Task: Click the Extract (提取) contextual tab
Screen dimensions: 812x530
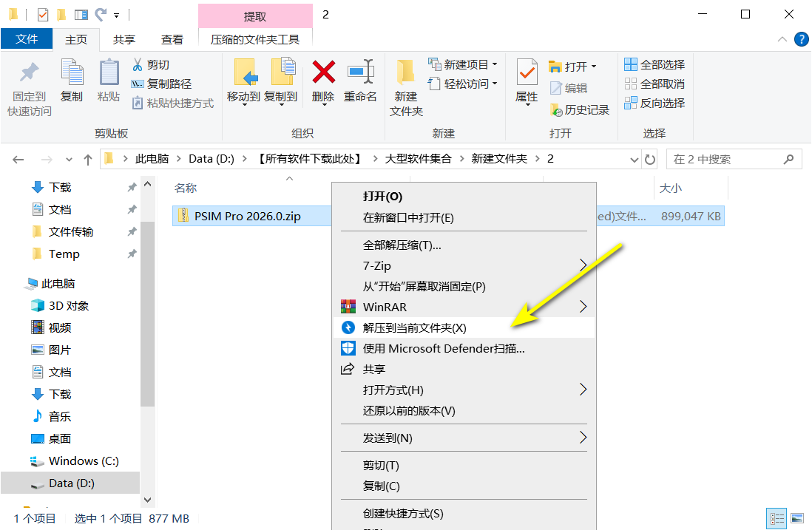Action: click(x=255, y=16)
